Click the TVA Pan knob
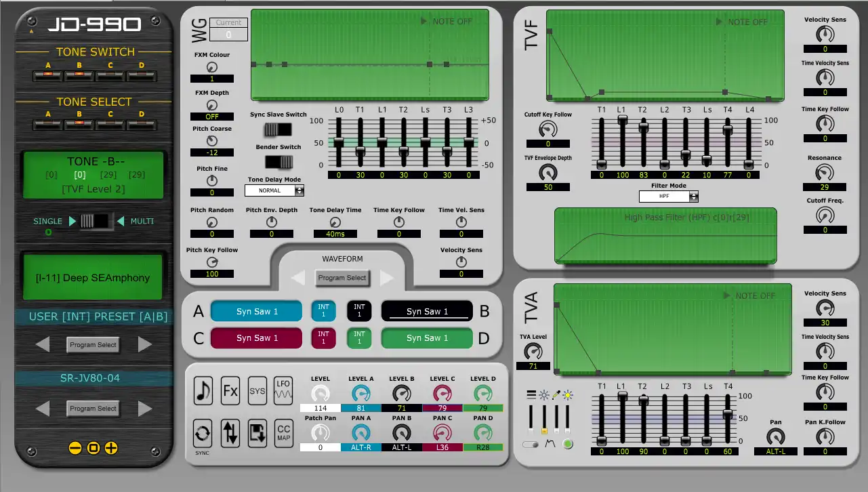The image size is (868, 492). (775, 437)
